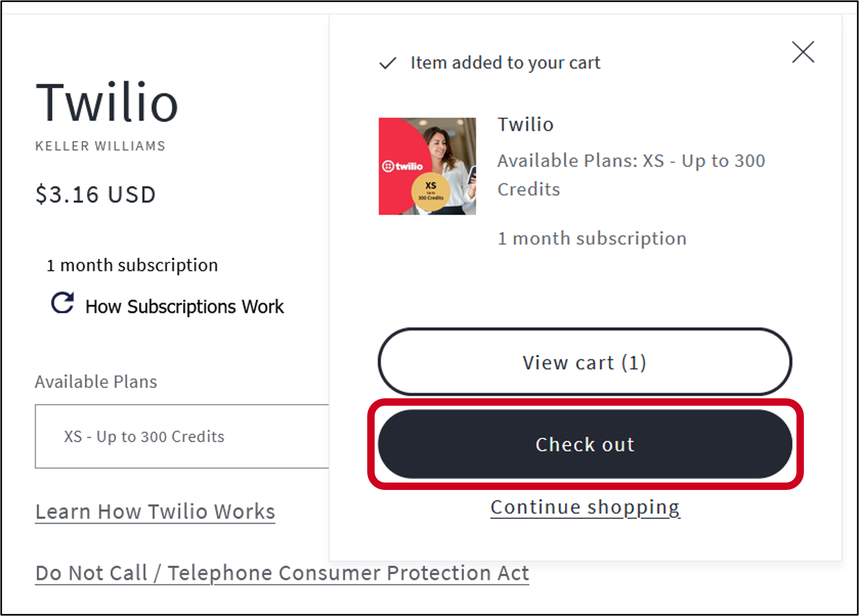Click the Twilio product title inside the cart popup

[525, 124]
